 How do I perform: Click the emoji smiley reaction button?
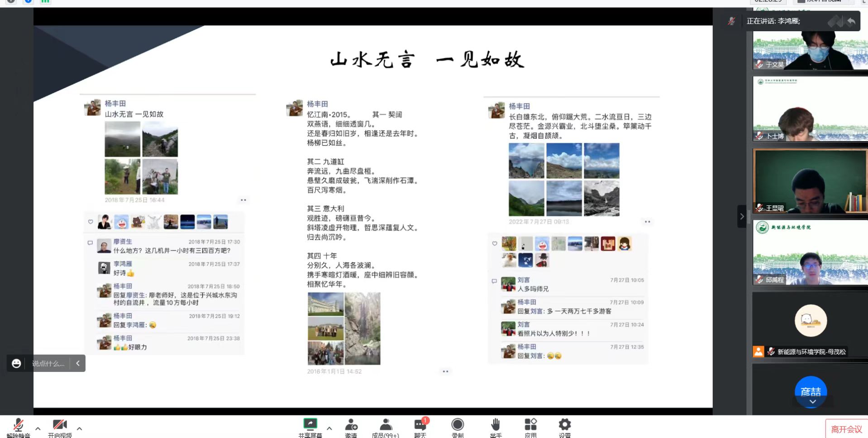(x=16, y=363)
